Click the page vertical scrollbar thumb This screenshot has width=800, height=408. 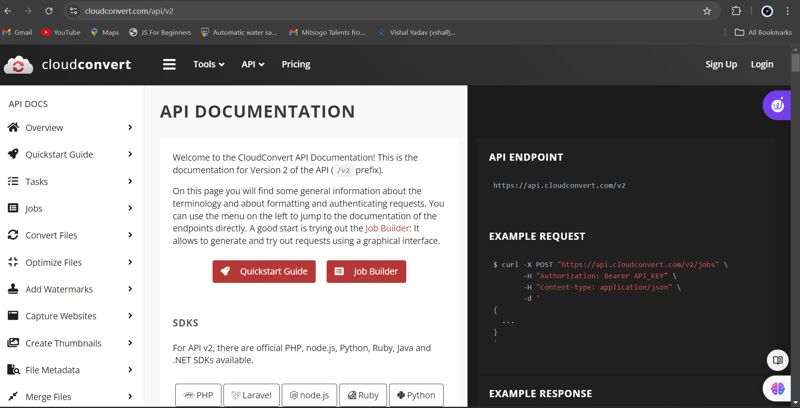pos(795,64)
